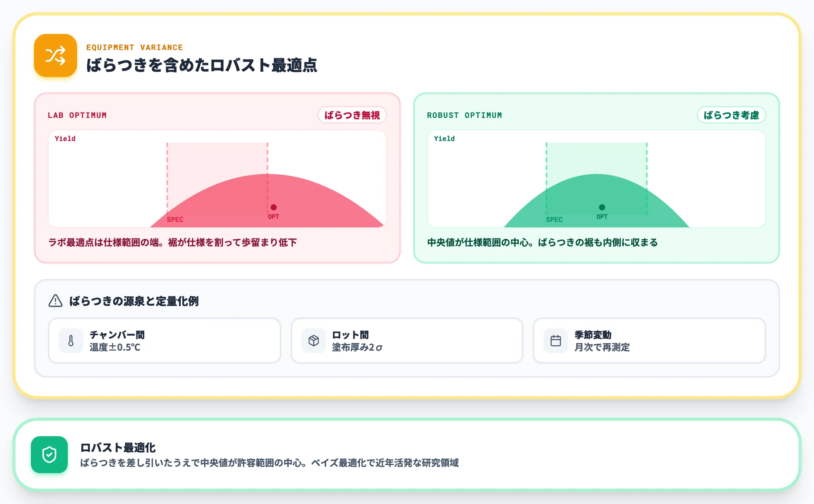Click the green SPEC label in the Robust chart
The height and width of the screenshot is (504, 814).
(554, 220)
